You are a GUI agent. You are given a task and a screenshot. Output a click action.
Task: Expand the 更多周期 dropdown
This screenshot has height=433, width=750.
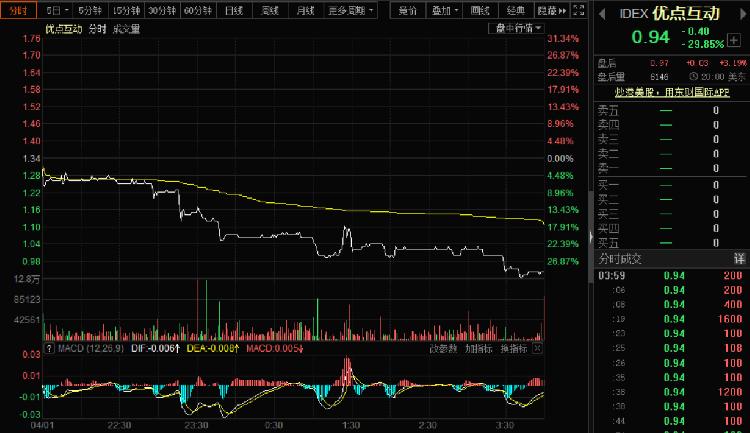coord(351,10)
